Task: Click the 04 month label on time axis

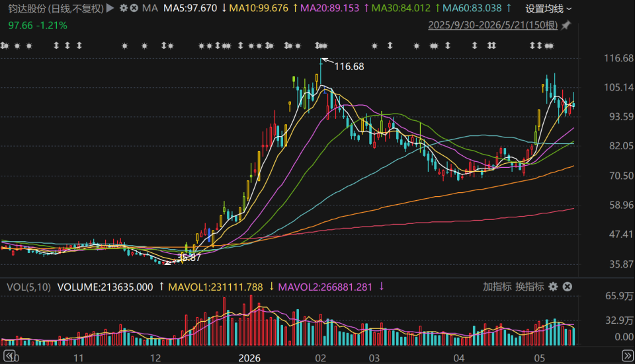Action: click(459, 358)
